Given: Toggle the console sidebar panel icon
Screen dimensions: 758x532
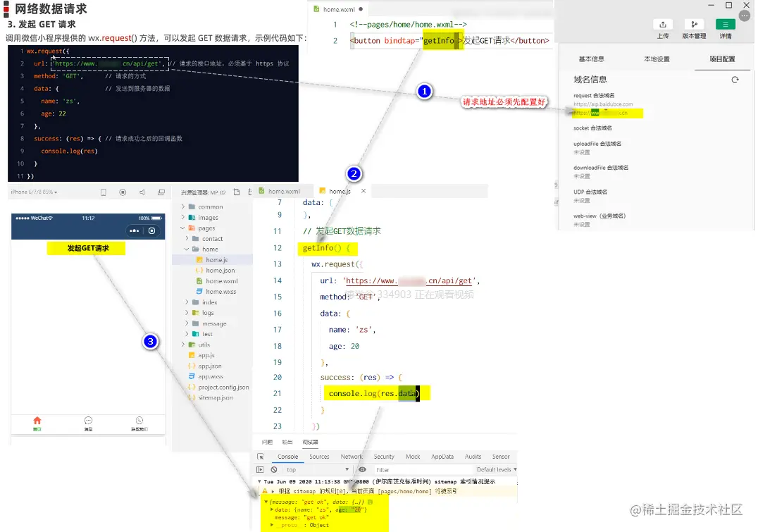Looking at the screenshot, I should point(260,469).
